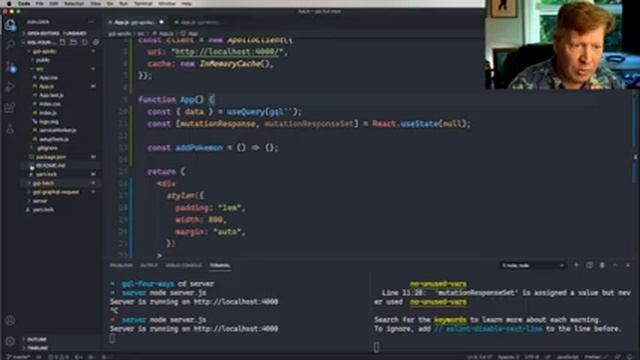This screenshot has width=640, height=360.
Task: Switch to the Debug Console tab
Action: (x=183, y=265)
